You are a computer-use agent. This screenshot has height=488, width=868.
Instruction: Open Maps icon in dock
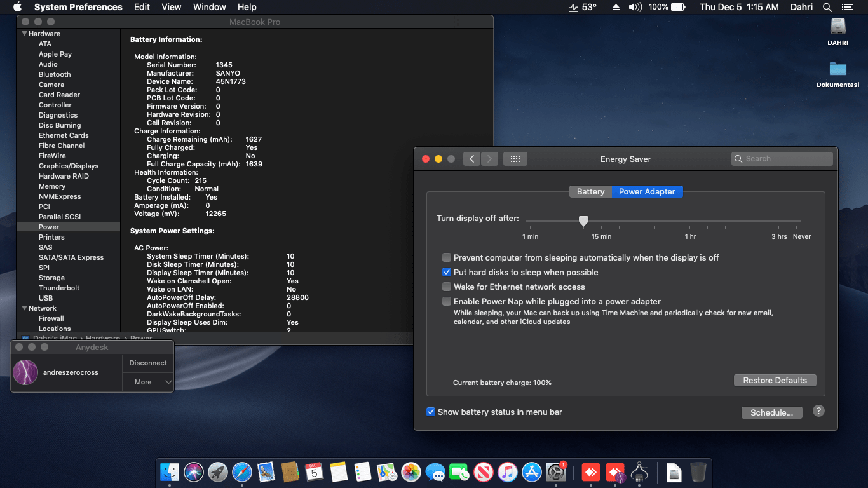pos(387,472)
